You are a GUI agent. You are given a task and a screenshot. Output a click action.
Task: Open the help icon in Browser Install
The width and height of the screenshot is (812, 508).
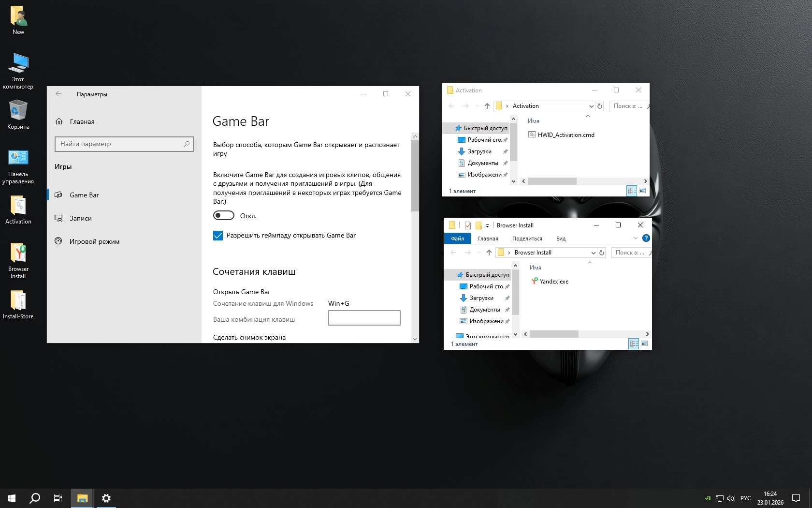pos(646,238)
